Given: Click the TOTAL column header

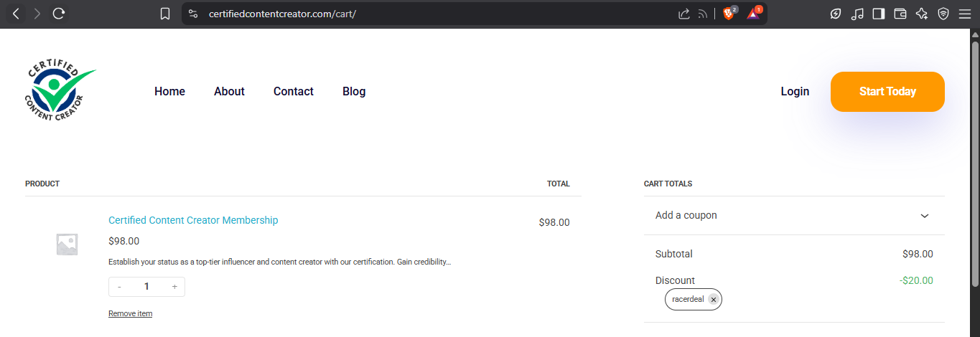Looking at the screenshot, I should [x=558, y=184].
